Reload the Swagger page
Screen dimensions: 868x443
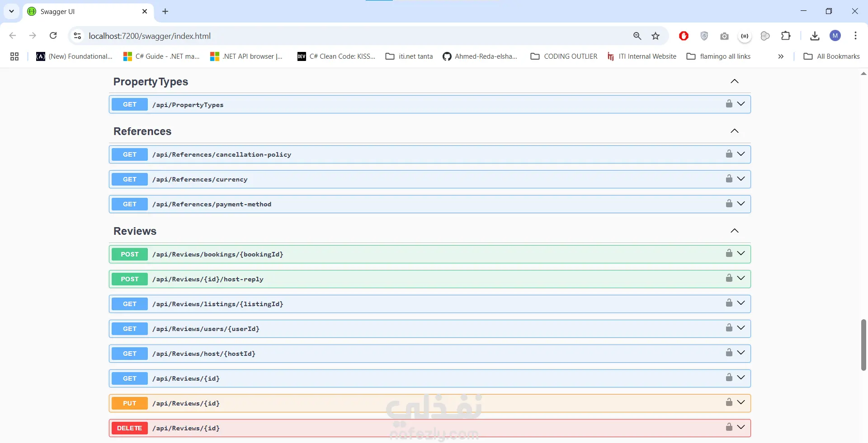[x=53, y=36]
